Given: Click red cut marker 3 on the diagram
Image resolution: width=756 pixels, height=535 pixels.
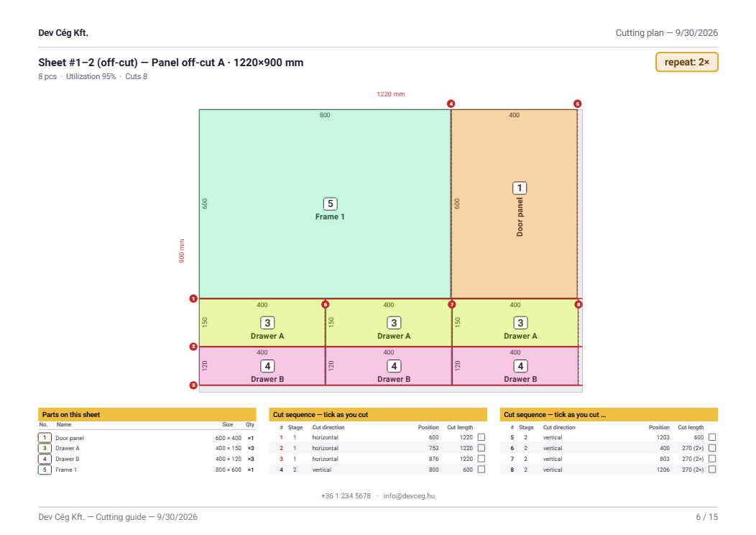Looking at the screenshot, I should (193, 385).
